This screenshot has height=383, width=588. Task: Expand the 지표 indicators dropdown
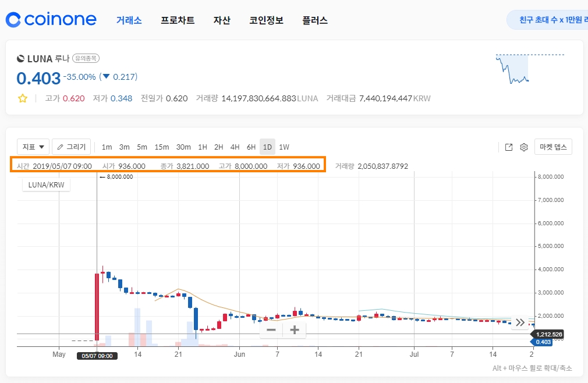[33, 147]
